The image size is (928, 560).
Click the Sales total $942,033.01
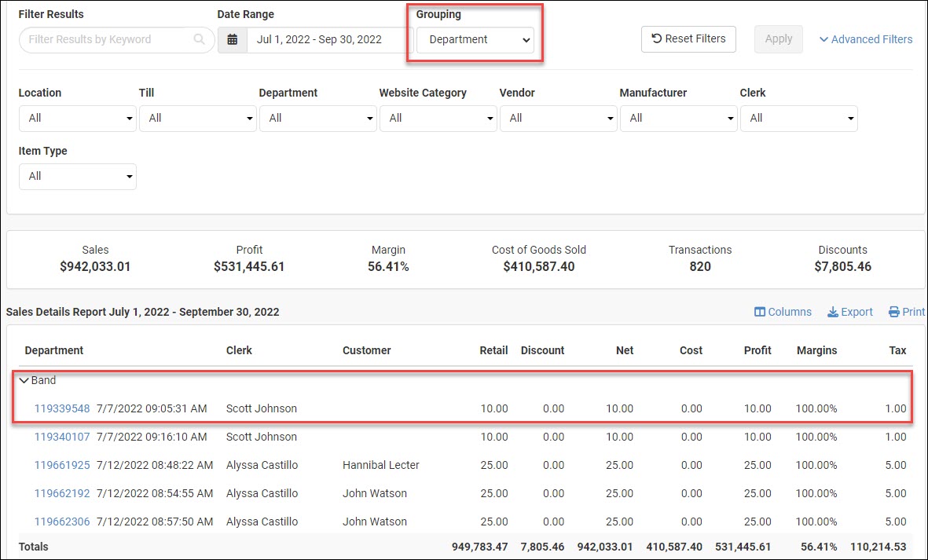tap(95, 267)
